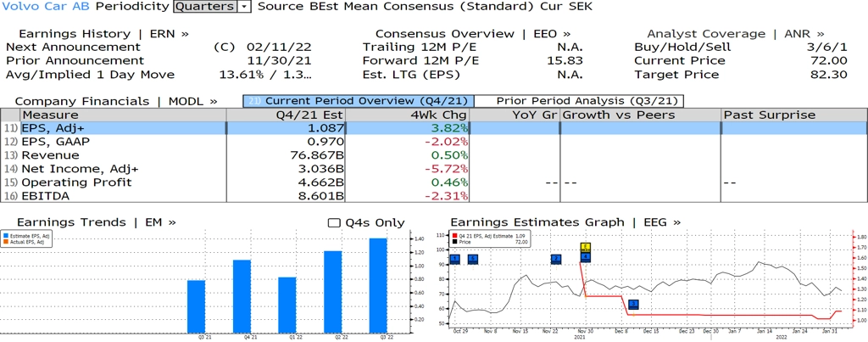Screen dimensions: 868x342
Task: Click the Growth vs Peers column header
Action: point(641,115)
